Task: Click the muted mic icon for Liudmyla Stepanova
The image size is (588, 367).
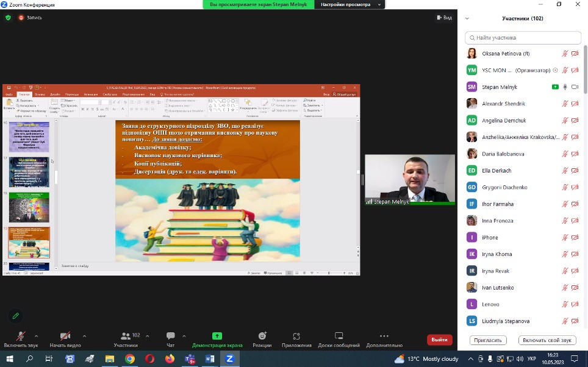Action: [565, 321]
